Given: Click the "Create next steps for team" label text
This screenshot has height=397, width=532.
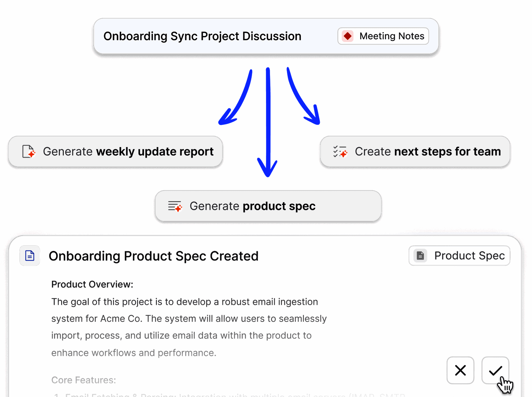Looking at the screenshot, I should pos(428,152).
